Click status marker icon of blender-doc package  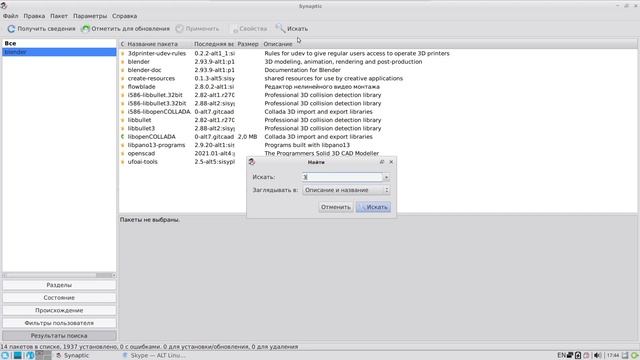point(122,70)
